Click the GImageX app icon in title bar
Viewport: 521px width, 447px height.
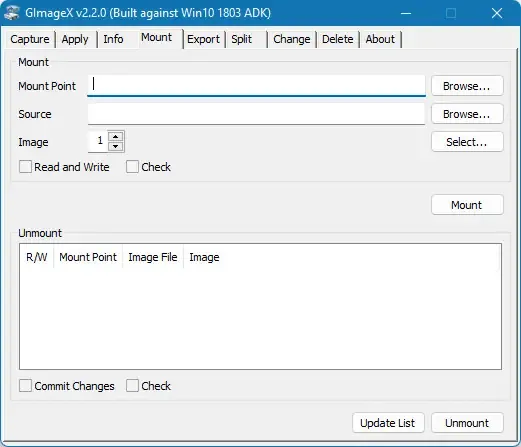(x=11, y=13)
